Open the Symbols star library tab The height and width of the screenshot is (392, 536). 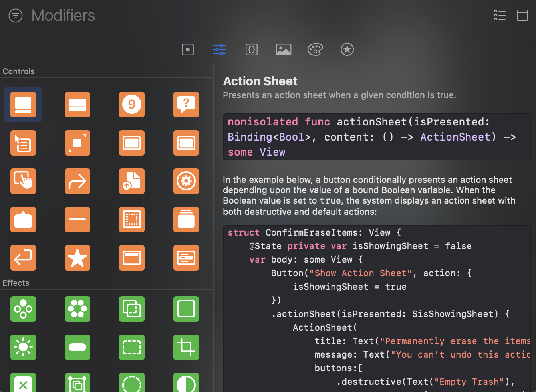347,49
